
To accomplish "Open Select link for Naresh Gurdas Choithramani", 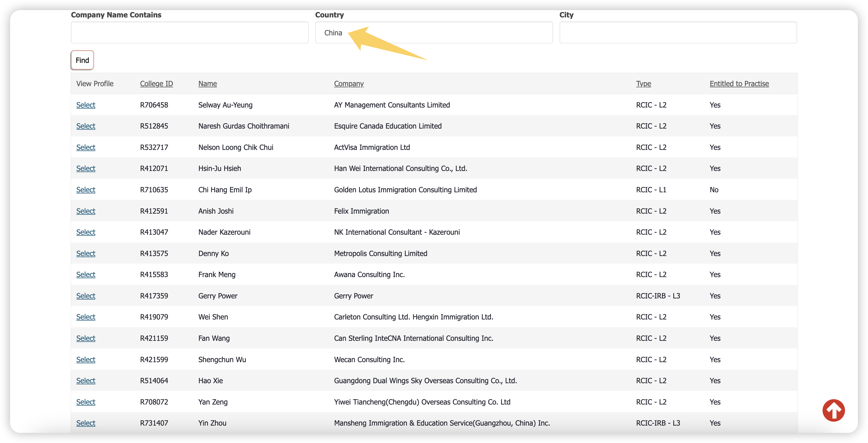I will click(x=86, y=126).
